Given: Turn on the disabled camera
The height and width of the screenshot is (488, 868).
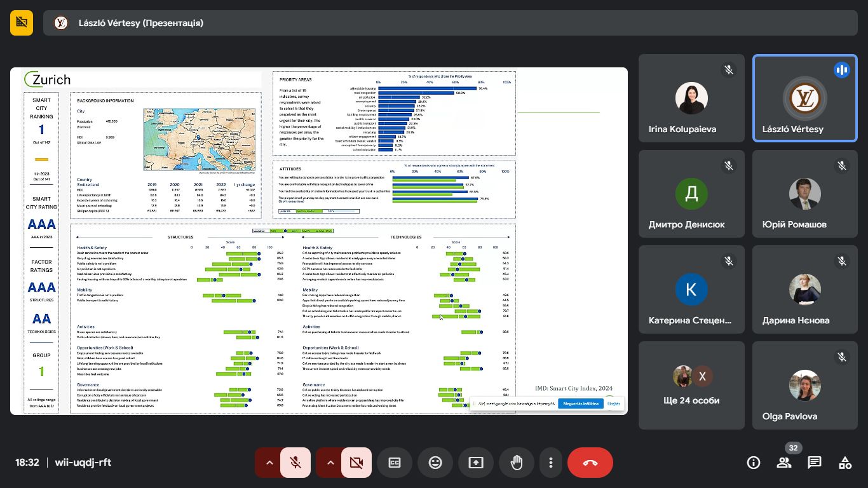Looking at the screenshot, I should click(356, 463).
